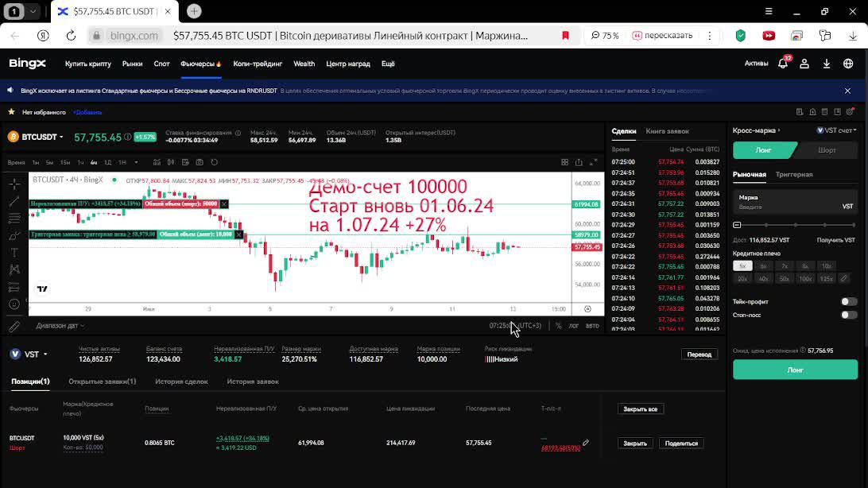Click the Закрыть все button

tap(641, 409)
